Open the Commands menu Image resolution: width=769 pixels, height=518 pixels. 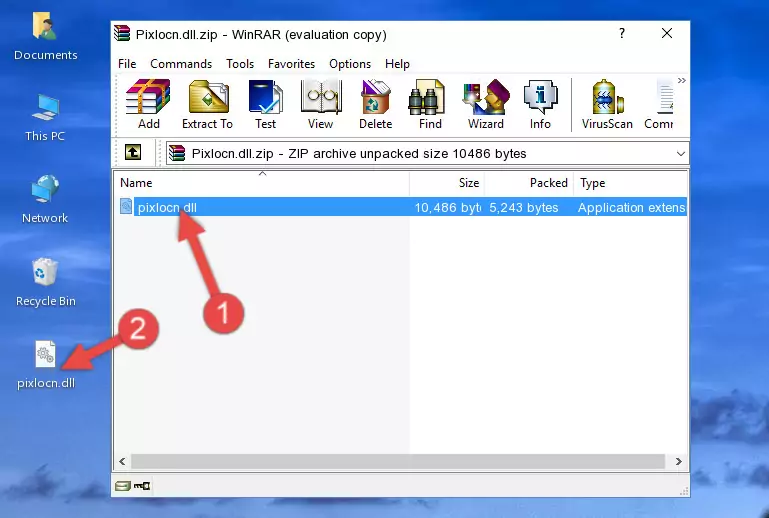tap(181, 64)
